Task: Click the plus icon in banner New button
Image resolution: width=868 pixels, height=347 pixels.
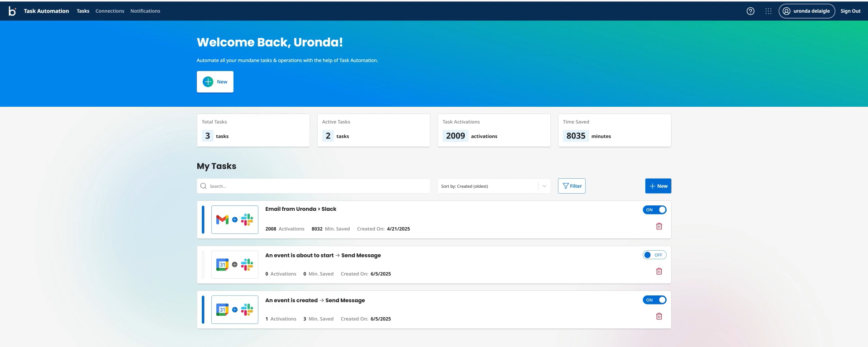Action: 208,82
